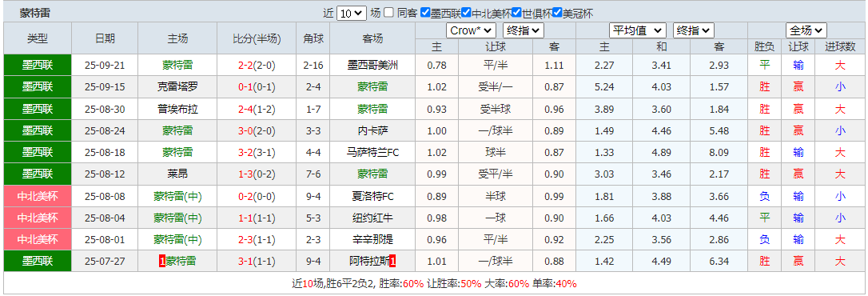Screen dimensions: 868x296
Task: Open the Crow* bookmaker dropdown
Action: pos(471,30)
